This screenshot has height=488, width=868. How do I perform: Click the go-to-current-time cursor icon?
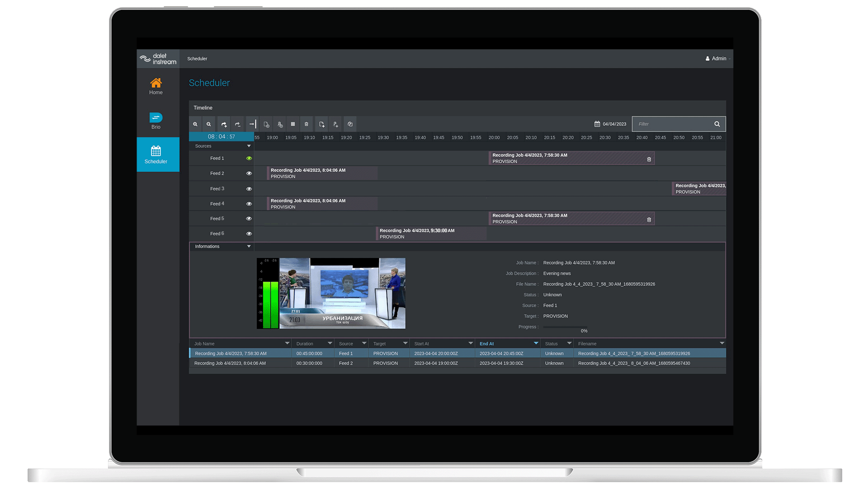coord(252,124)
